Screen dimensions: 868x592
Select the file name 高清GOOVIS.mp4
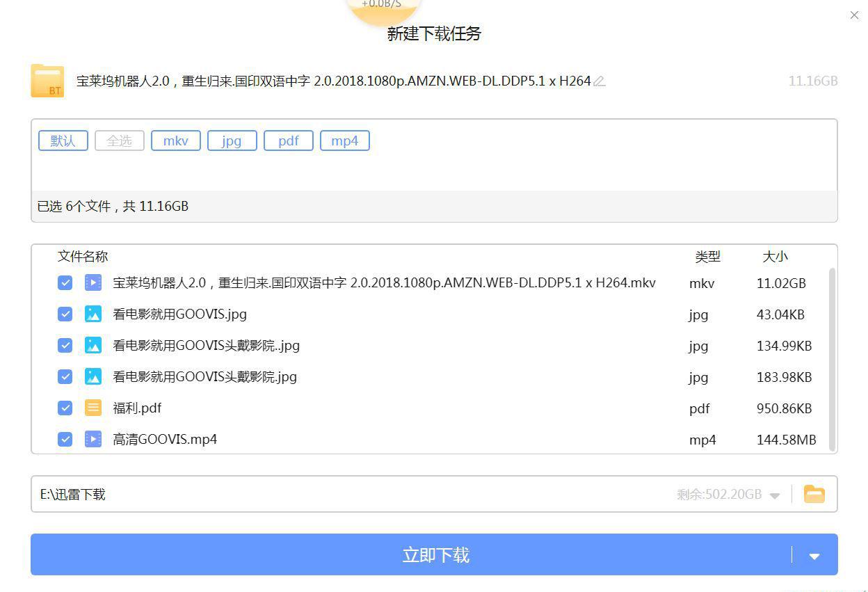tap(165, 439)
